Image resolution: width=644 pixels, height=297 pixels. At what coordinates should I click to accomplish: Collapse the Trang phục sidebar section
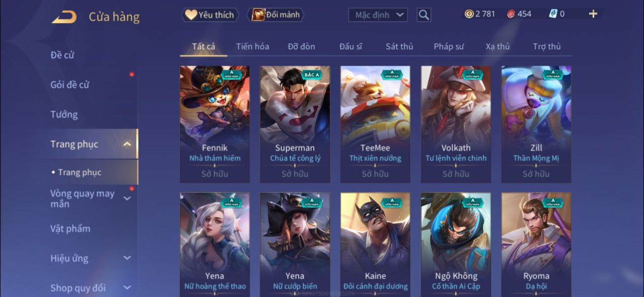coord(127,144)
